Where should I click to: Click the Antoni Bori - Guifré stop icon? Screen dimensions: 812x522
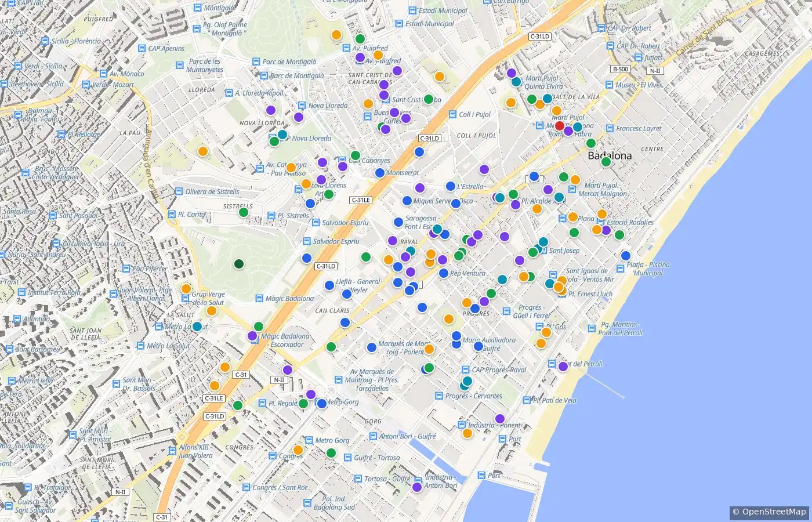[373, 437]
